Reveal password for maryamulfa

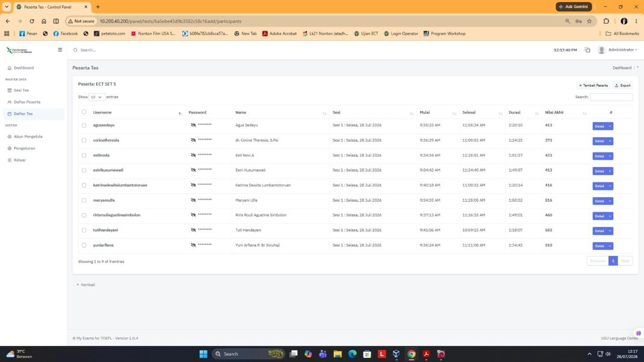point(193,200)
